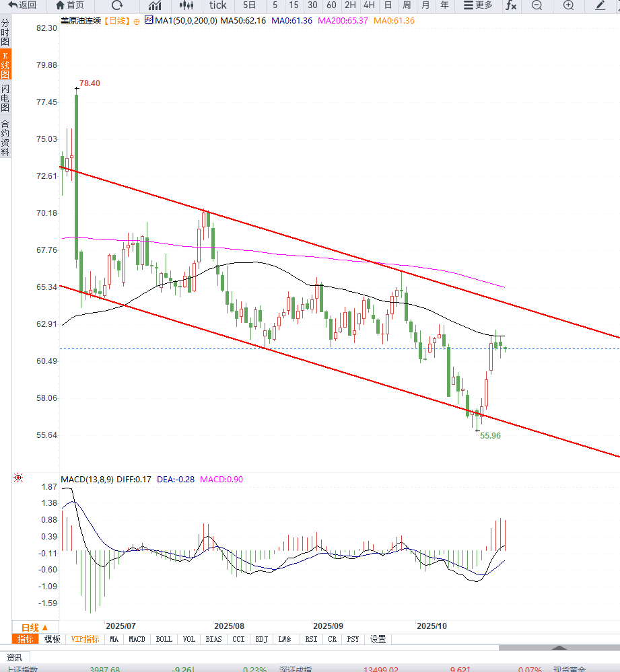
Task: Activate the pencil drawing tool
Action: (x=600, y=5)
